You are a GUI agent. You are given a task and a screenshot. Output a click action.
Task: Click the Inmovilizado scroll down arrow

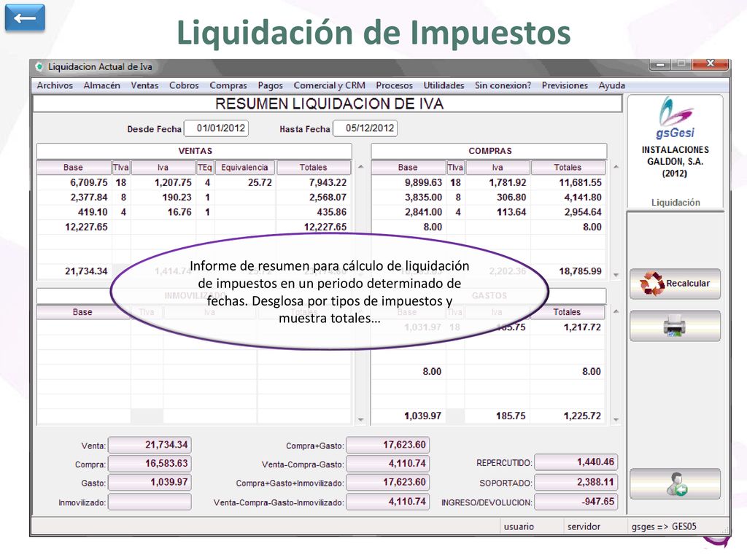[360, 419]
